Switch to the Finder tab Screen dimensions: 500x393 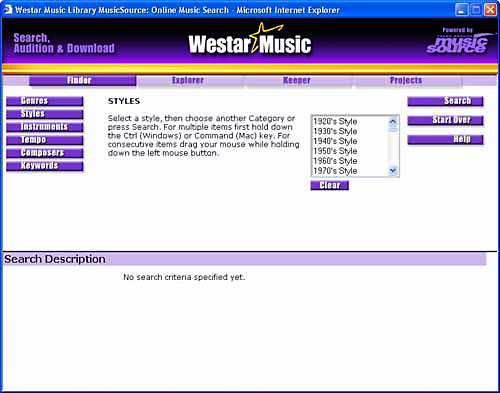click(83, 80)
